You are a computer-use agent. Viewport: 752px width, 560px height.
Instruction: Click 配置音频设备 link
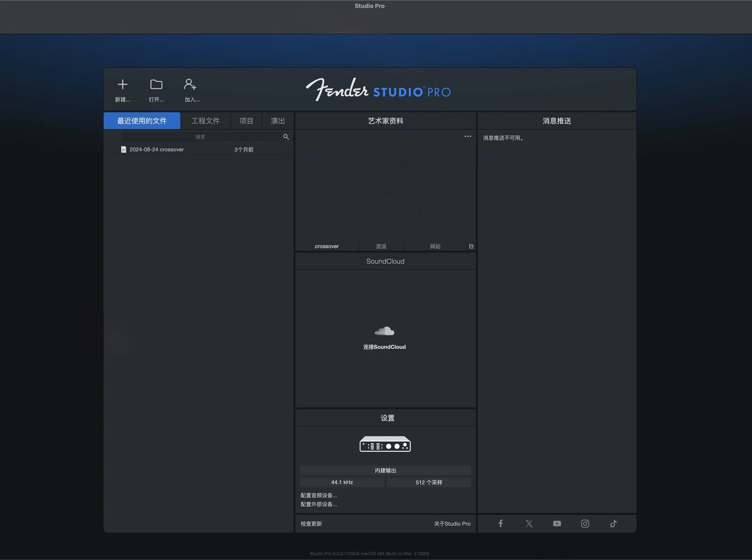[x=319, y=496]
